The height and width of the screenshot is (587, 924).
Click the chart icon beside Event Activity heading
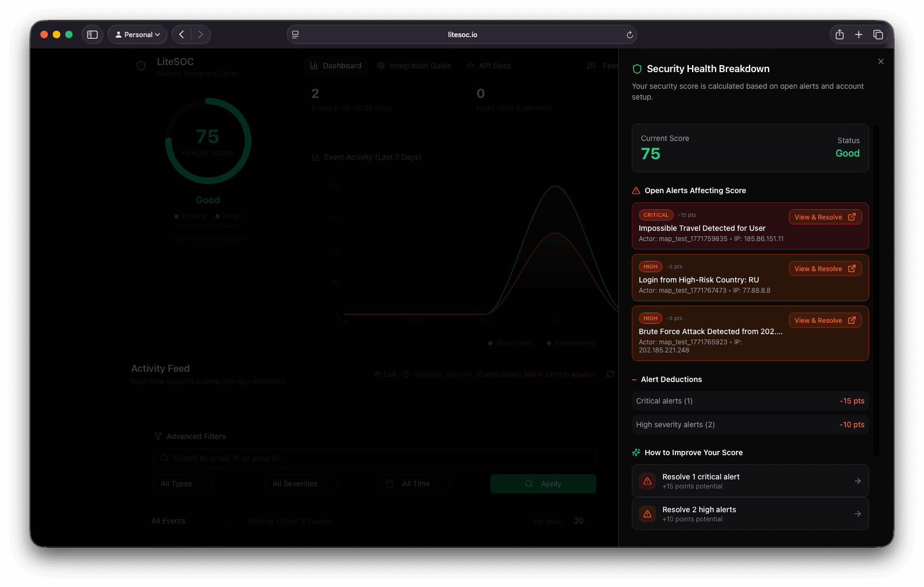click(x=315, y=157)
